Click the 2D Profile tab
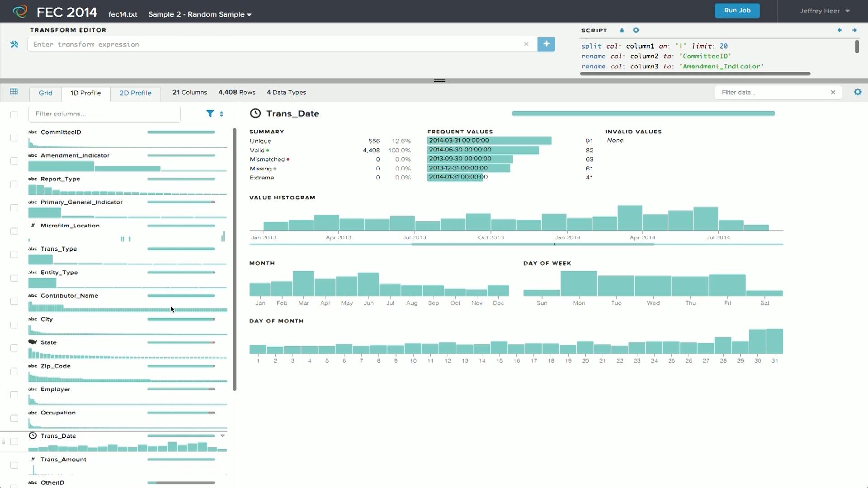 (135, 92)
